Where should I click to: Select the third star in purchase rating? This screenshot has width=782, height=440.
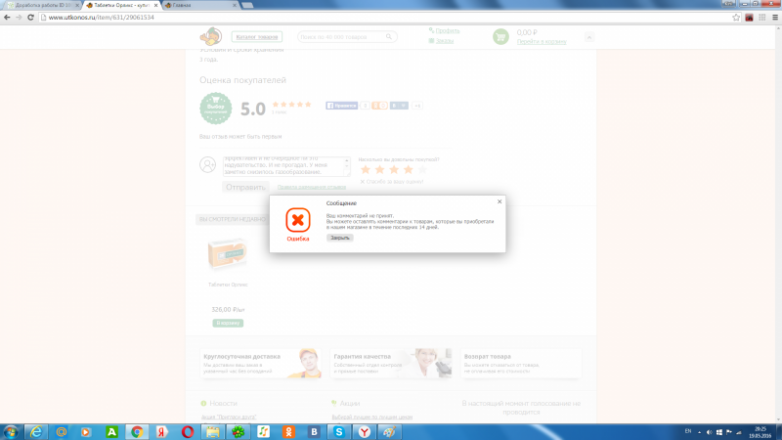[x=393, y=170]
